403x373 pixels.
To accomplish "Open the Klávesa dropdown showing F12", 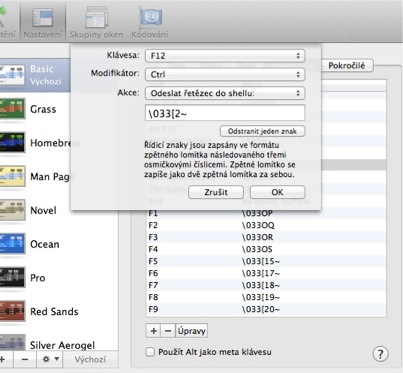I will (x=225, y=56).
